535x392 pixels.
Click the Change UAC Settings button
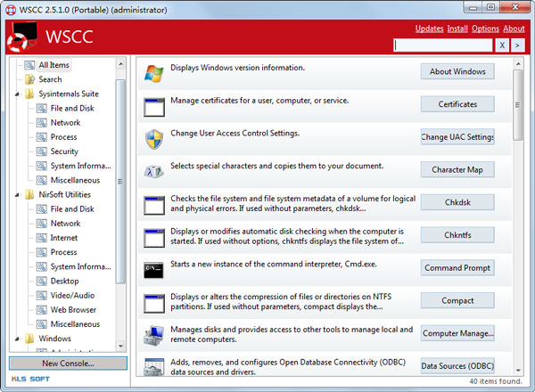tap(457, 136)
